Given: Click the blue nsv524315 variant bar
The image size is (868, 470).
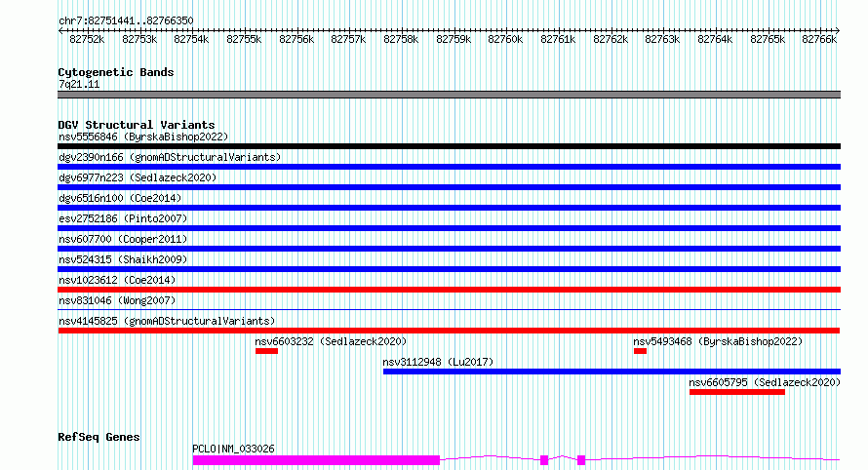Looking at the screenshot, I should [x=449, y=269].
